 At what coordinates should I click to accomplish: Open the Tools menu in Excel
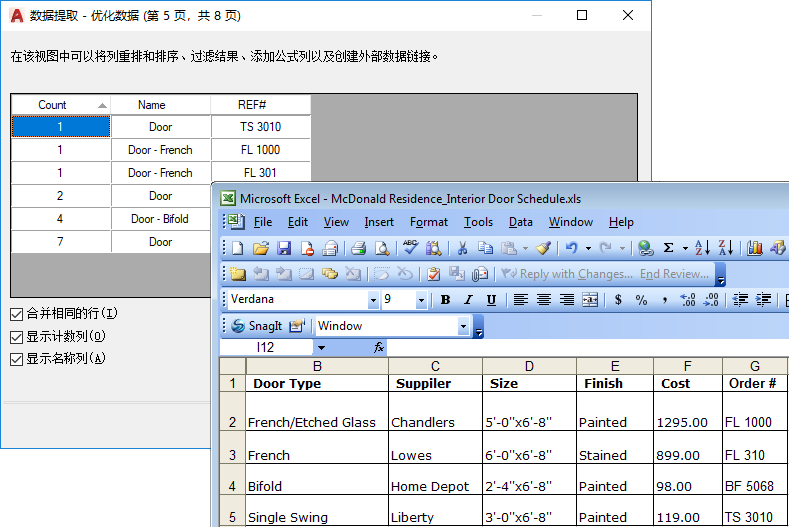478,222
